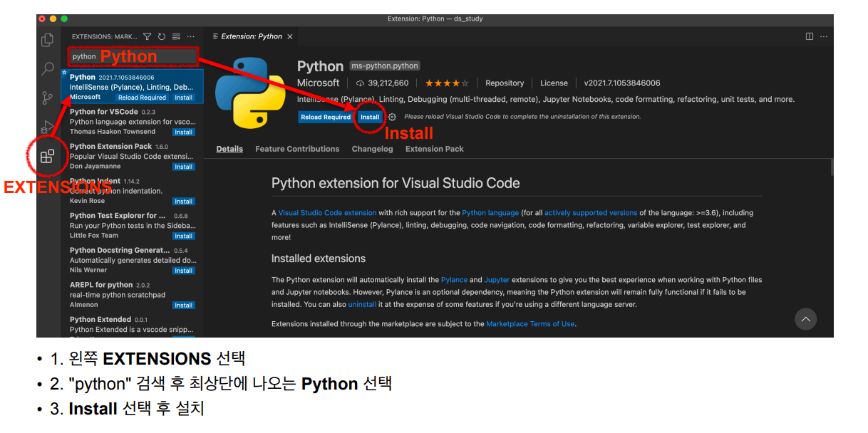Click the python search box in Extensions
Screen dimensions: 868x433
point(133,56)
